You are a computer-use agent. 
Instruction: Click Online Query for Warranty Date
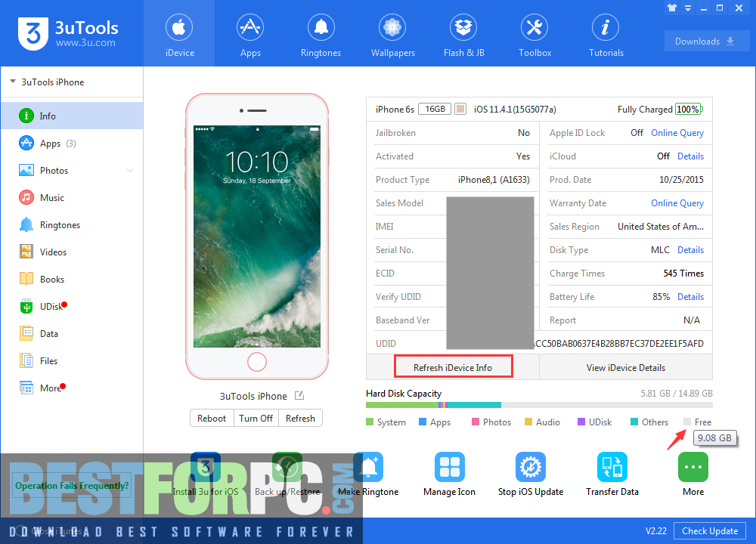point(677,203)
